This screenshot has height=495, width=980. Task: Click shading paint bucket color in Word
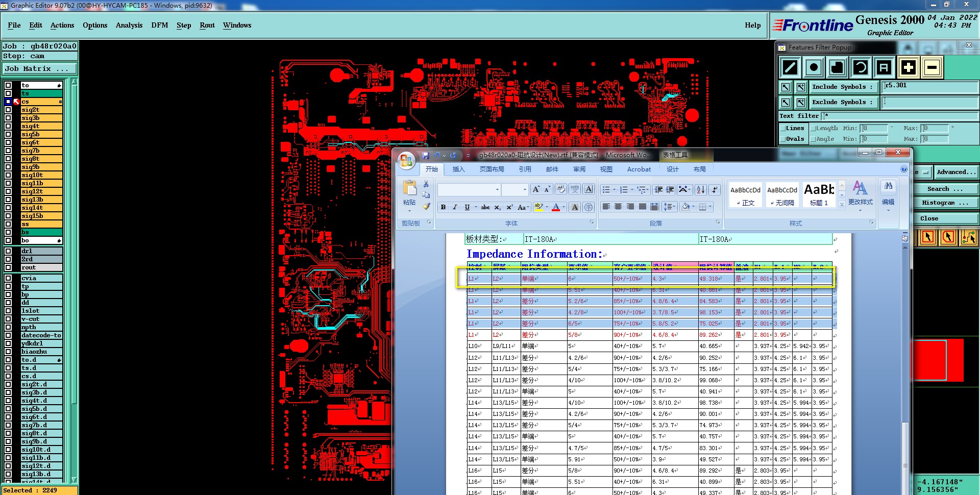click(x=686, y=207)
